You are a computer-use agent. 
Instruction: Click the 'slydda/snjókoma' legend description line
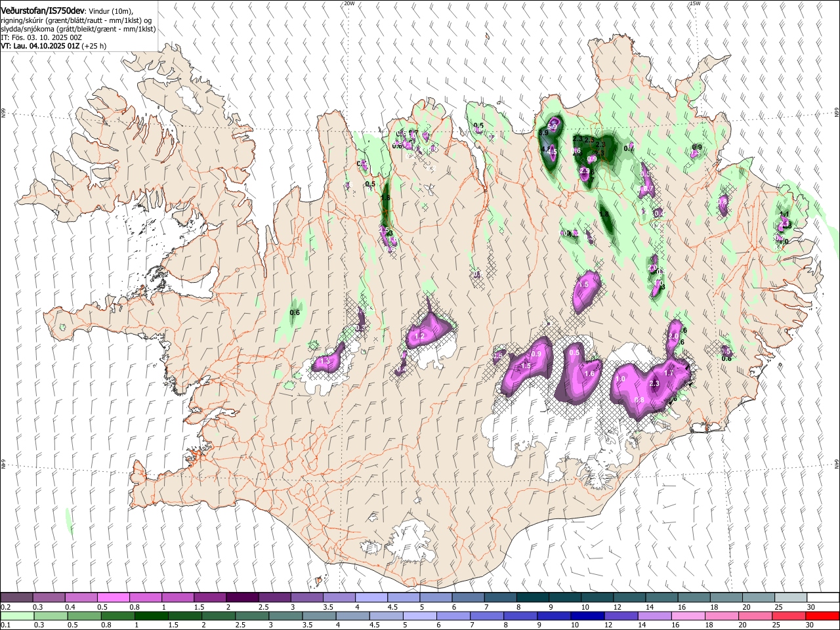click(x=78, y=29)
